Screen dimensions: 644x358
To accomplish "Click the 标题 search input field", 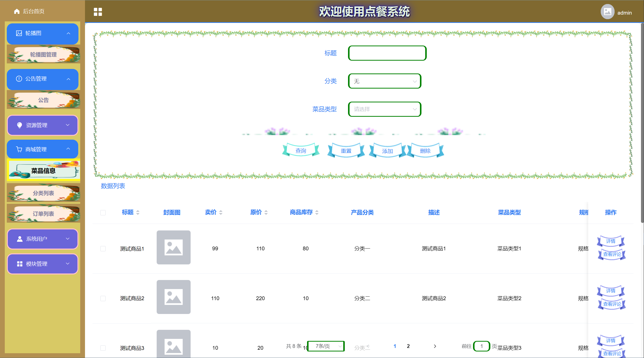I will [x=387, y=53].
